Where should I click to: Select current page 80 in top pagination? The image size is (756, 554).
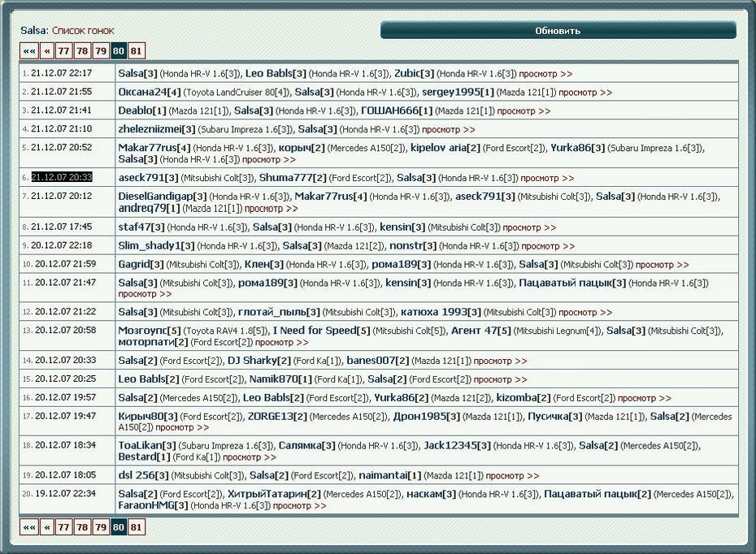[x=119, y=51]
